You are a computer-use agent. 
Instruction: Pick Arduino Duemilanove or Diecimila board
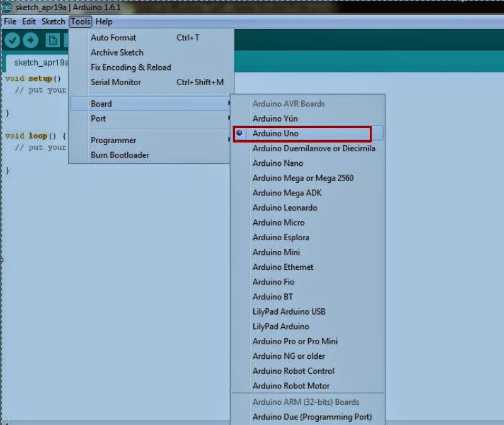tap(308, 148)
